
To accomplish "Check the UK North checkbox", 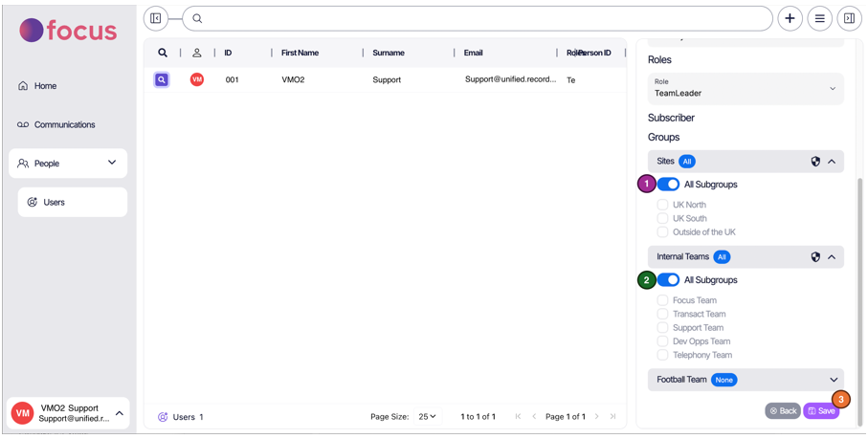I will point(662,205).
